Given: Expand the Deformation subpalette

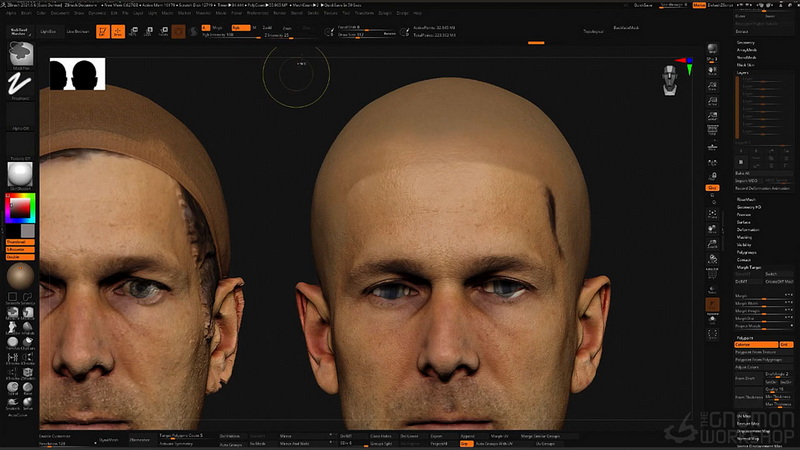Looking at the screenshot, I should pyautogui.click(x=748, y=230).
